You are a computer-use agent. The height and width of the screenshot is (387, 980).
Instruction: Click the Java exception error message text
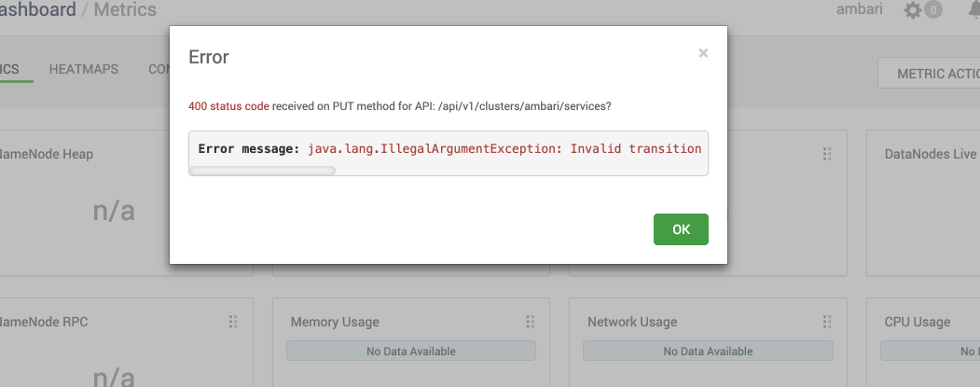coord(504,149)
